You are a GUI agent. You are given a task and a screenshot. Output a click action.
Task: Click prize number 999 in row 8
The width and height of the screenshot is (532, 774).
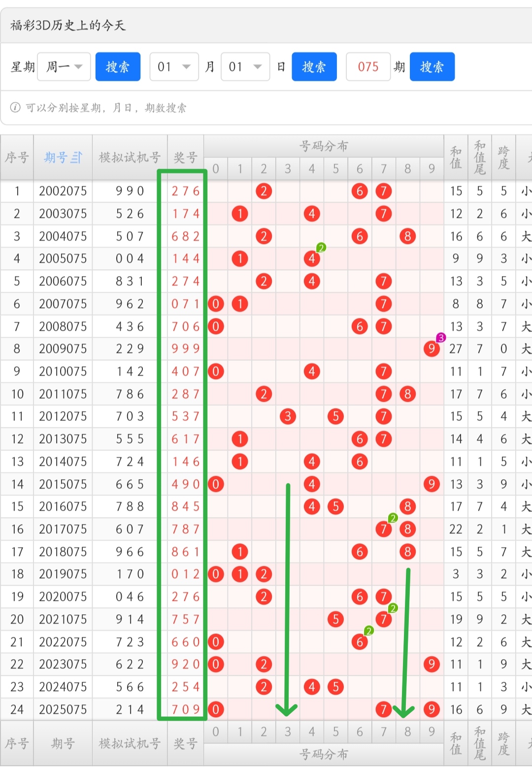(x=186, y=349)
